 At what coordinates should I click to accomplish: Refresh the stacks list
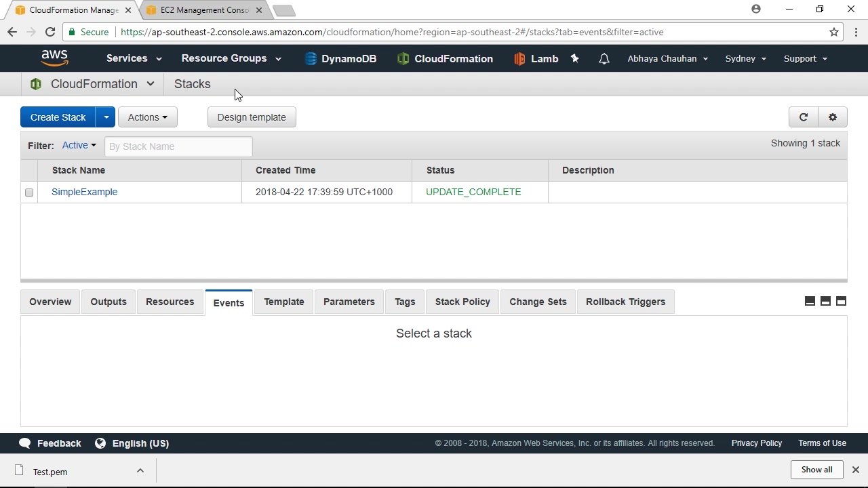(x=804, y=117)
